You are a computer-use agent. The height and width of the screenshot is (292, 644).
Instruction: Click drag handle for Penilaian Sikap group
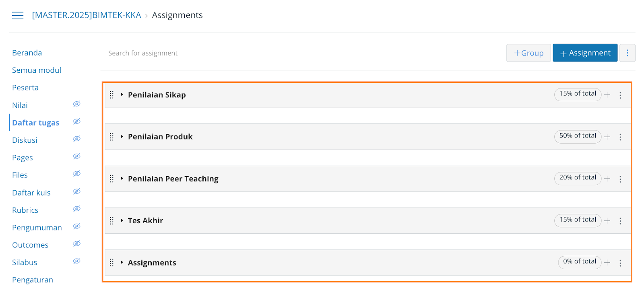[112, 95]
